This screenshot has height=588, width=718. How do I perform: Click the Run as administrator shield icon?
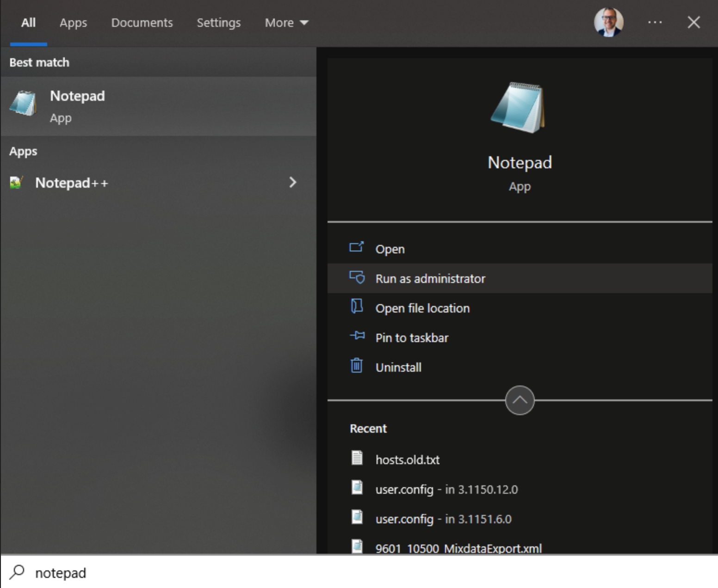(357, 277)
